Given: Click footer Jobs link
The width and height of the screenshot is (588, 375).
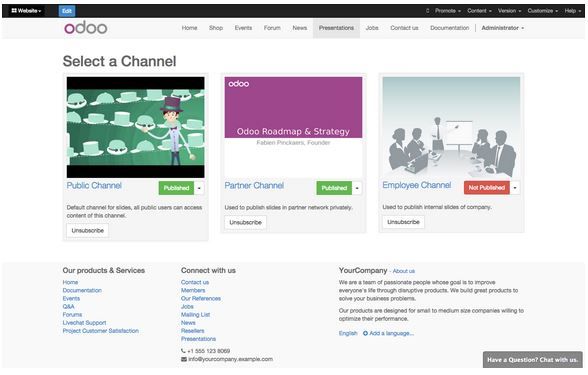Looking at the screenshot, I should click(187, 307).
